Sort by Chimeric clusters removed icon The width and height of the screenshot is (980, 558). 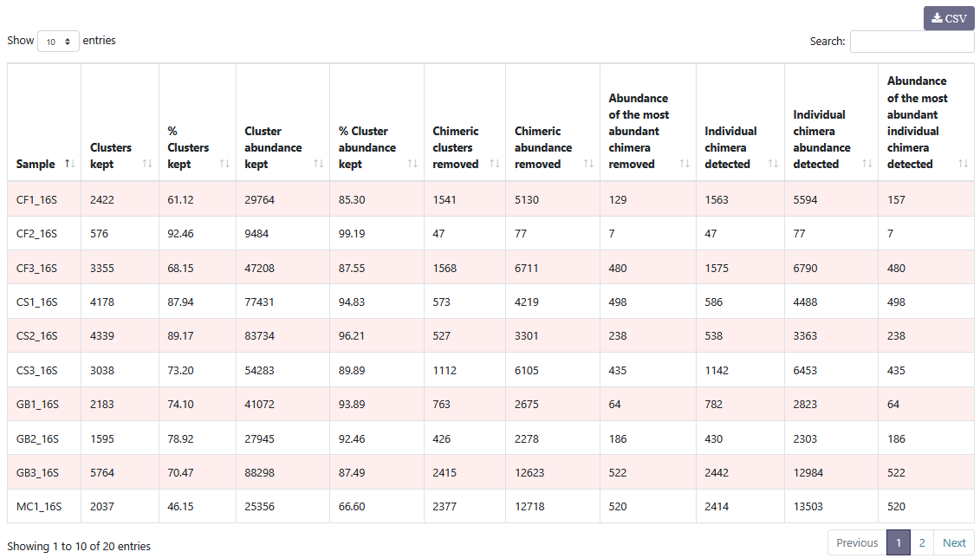tap(495, 164)
